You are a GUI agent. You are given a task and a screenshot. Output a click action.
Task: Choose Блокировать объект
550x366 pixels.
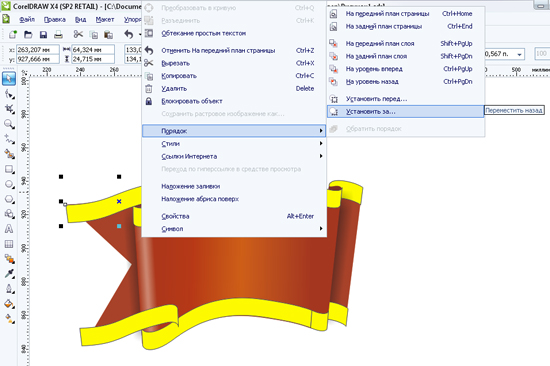click(x=234, y=101)
